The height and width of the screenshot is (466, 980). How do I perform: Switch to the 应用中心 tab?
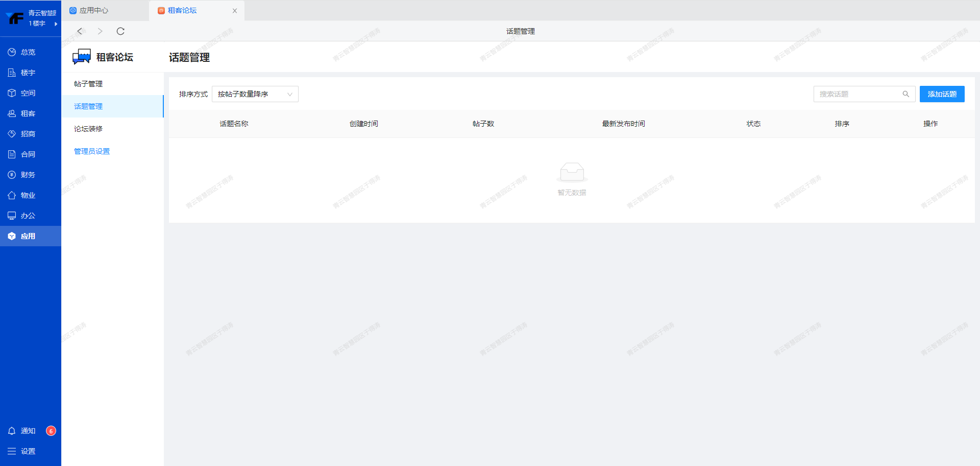point(93,10)
